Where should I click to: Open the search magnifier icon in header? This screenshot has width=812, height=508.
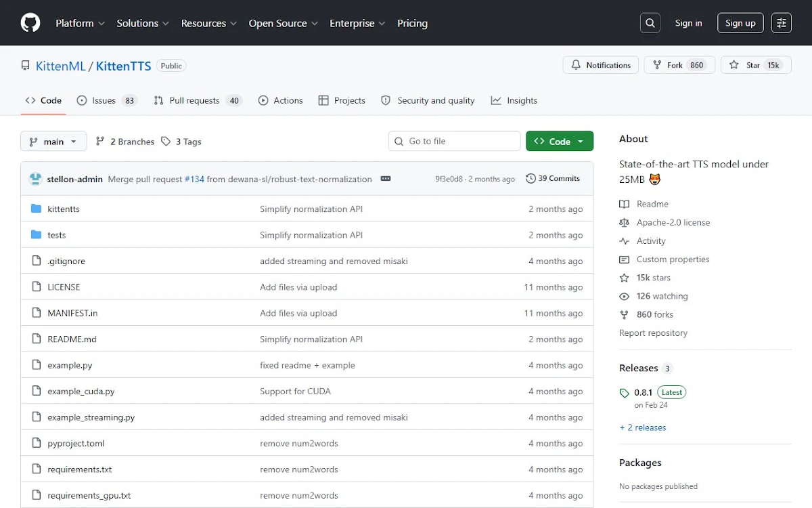click(x=650, y=23)
